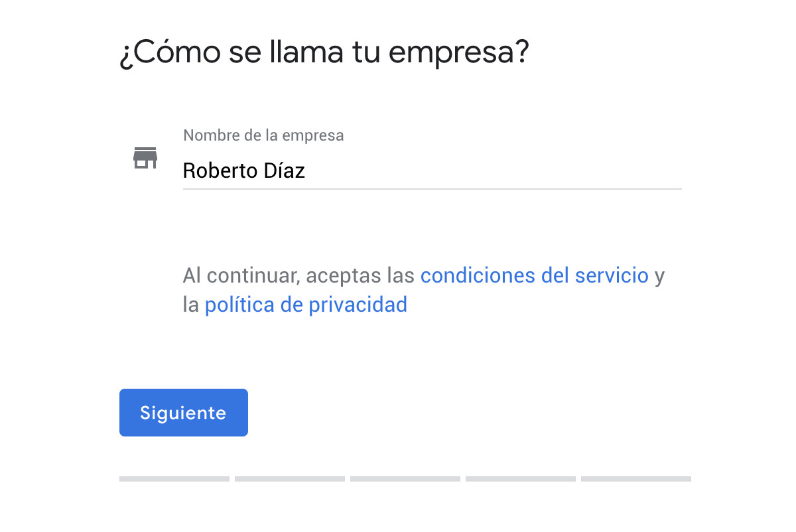The image size is (796, 532).
Task: Click the "Al continuar, aceptas las" text
Action: tap(299, 275)
